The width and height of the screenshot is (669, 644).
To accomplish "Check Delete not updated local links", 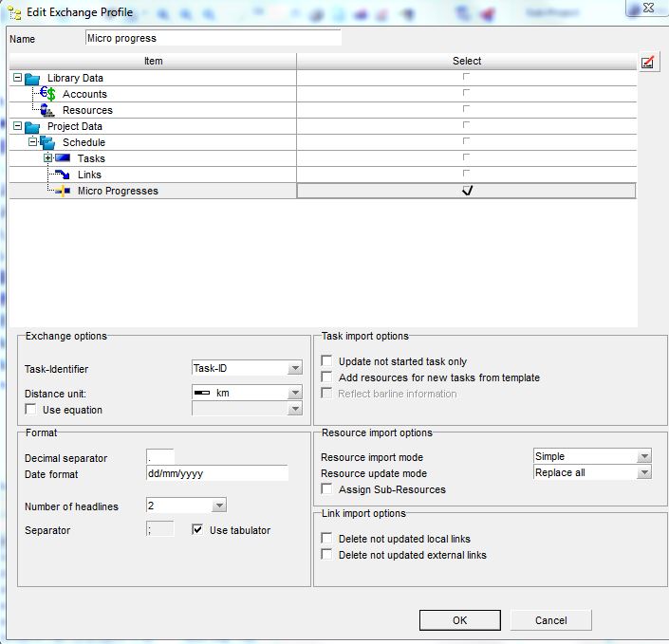I will [x=326, y=538].
